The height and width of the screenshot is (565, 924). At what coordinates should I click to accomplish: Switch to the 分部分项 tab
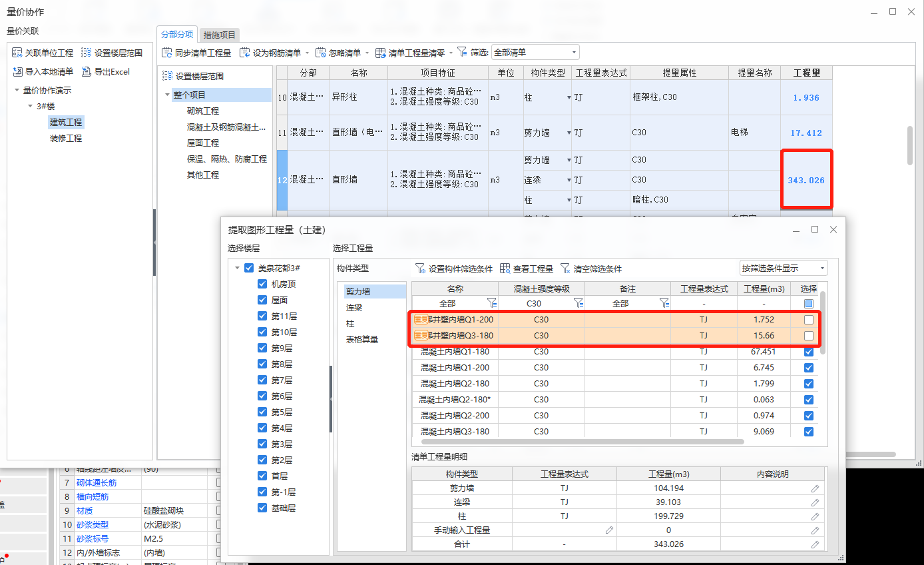(x=178, y=35)
